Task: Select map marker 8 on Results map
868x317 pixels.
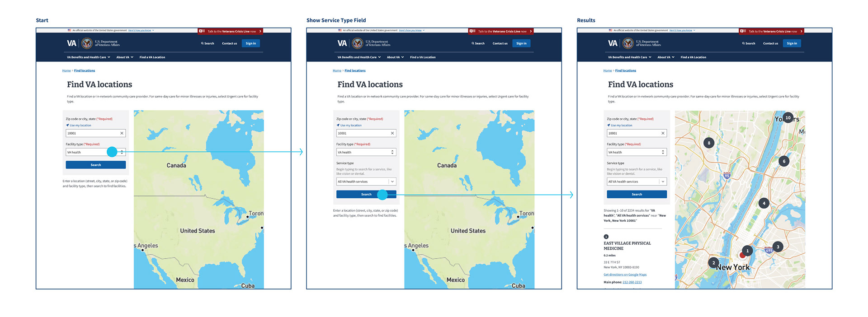Action: (709, 143)
